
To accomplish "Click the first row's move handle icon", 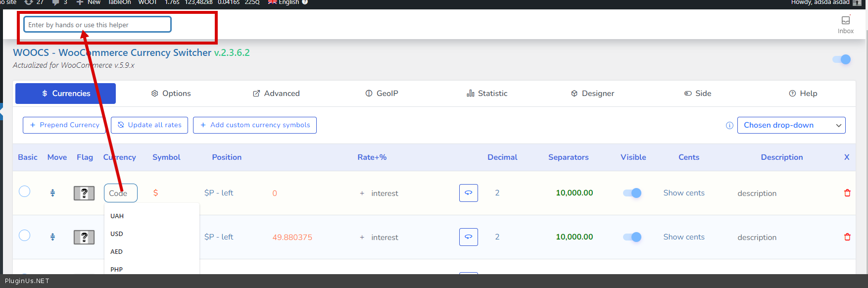I will tap(52, 193).
